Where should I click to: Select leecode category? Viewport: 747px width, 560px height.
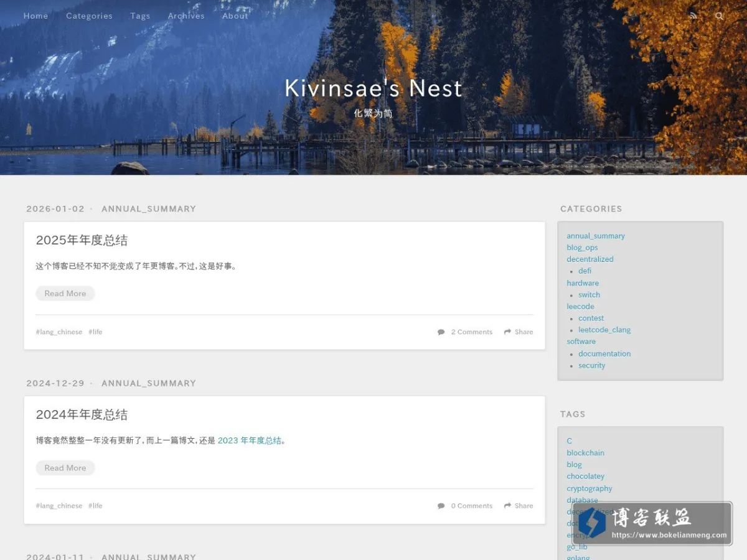[580, 307]
